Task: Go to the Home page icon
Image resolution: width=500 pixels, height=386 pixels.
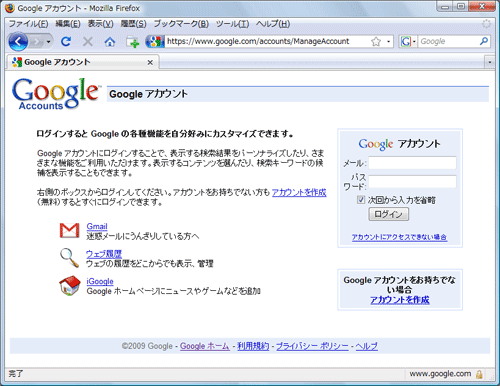Action: tap(110, 42)
